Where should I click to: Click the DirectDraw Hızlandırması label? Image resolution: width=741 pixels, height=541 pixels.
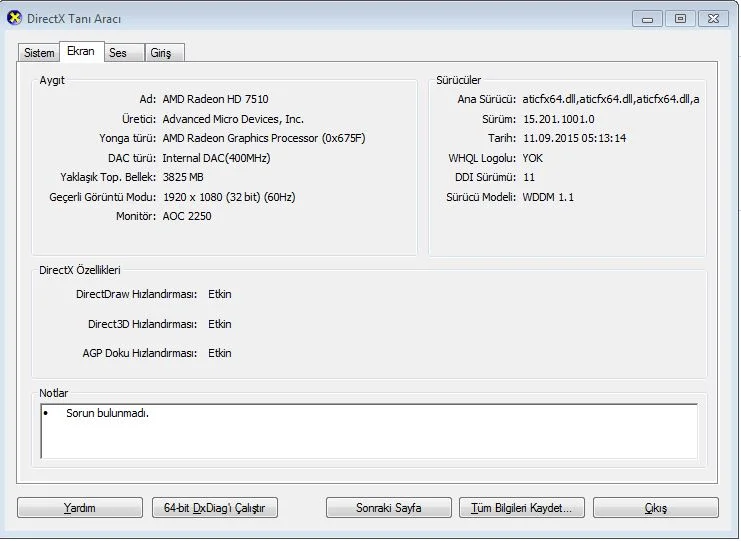137,294
